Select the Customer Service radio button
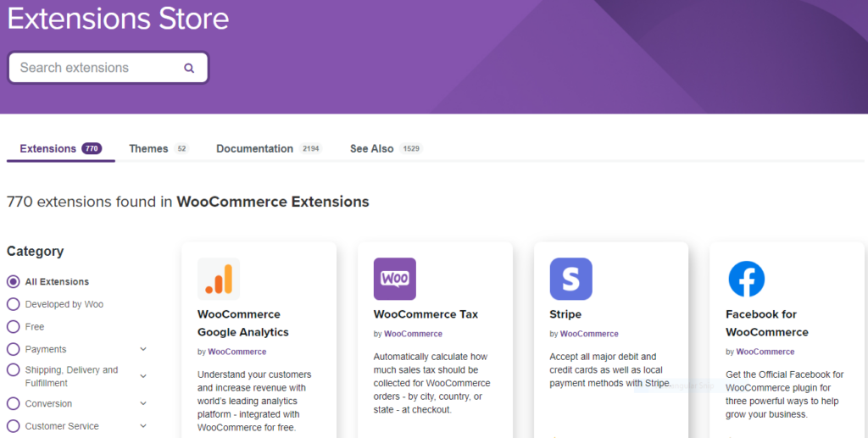This screenshot has width=868, height=438. click(14, 426)
